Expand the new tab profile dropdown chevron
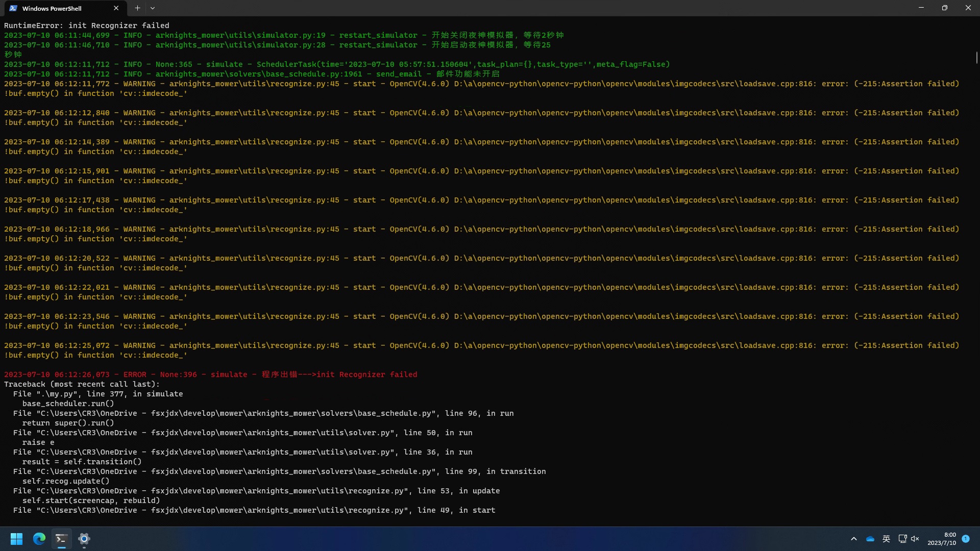 [x=153, y=8]
